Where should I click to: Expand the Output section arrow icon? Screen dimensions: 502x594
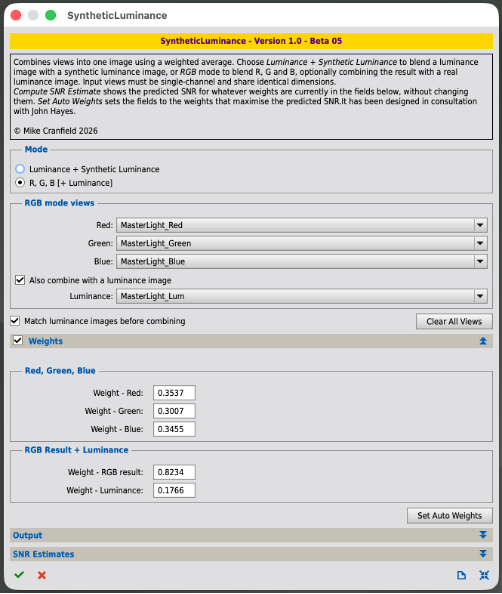tap(483, 535)
